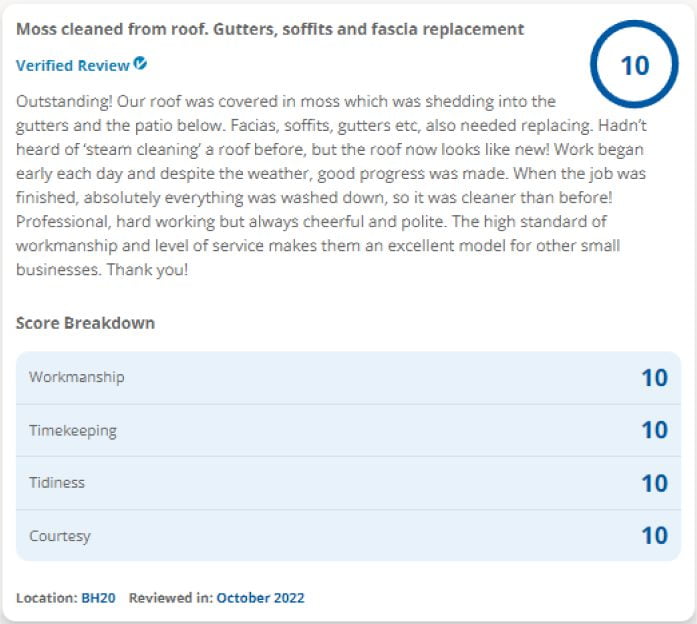Click the Tidiness score value 10

click(654, 483)
